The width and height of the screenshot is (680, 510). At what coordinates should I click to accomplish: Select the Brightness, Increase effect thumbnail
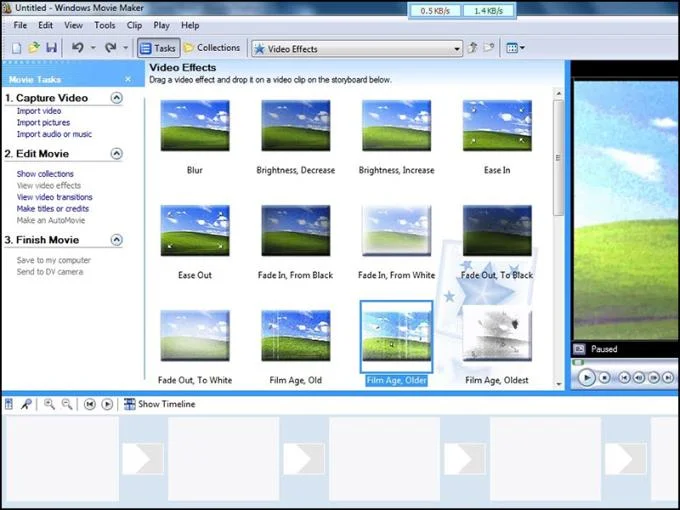point(396,126)
